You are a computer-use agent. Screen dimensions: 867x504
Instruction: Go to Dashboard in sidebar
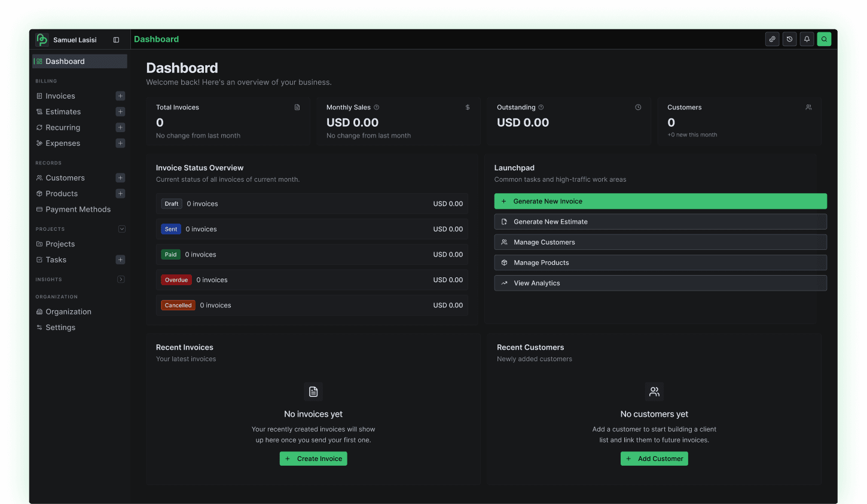pos(80,62)
